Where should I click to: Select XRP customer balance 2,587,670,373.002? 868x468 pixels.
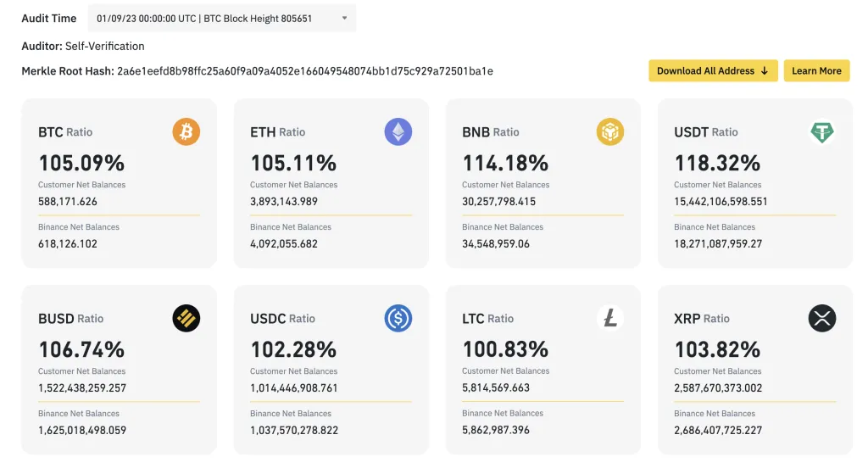(x=718, y=388)
